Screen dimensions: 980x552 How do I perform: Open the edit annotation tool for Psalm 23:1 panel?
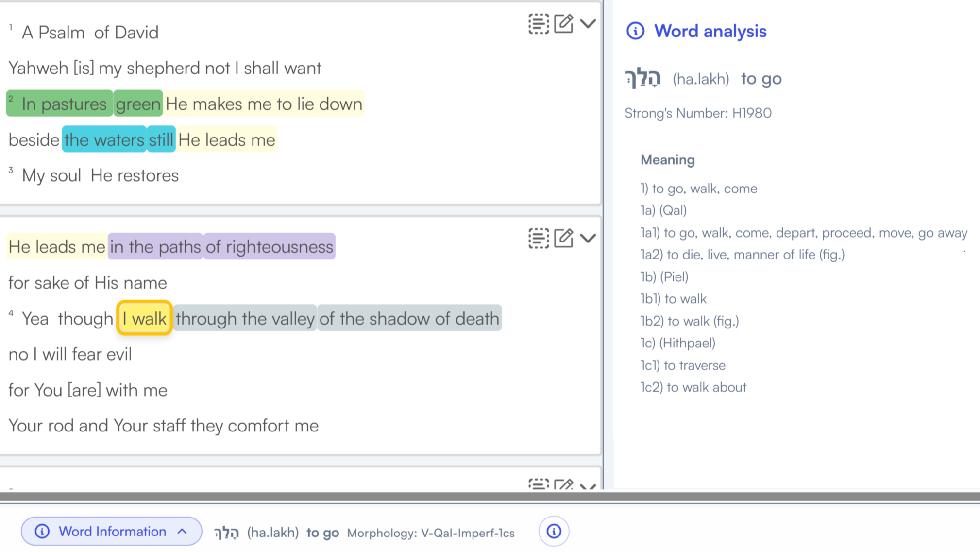[x=563, y=23]
